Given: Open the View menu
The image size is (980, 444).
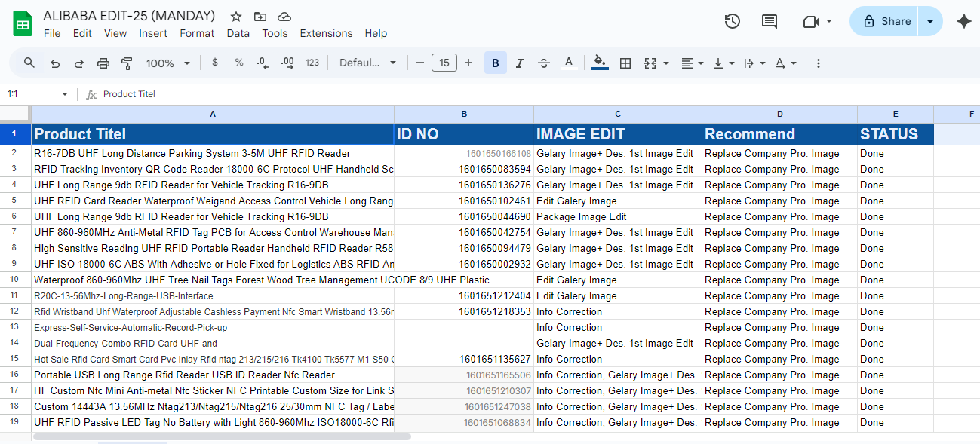Looking at the screenshot, I should [115, 33].
